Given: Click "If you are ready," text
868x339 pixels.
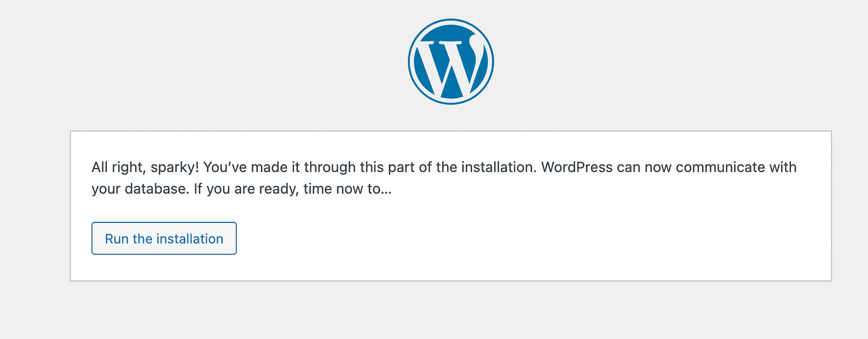Looking at the screenshot, I should [x=246, y=189].
